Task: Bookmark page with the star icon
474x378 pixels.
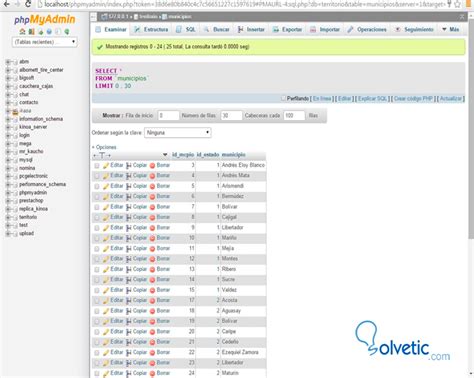Action: (x=457, y=4)
